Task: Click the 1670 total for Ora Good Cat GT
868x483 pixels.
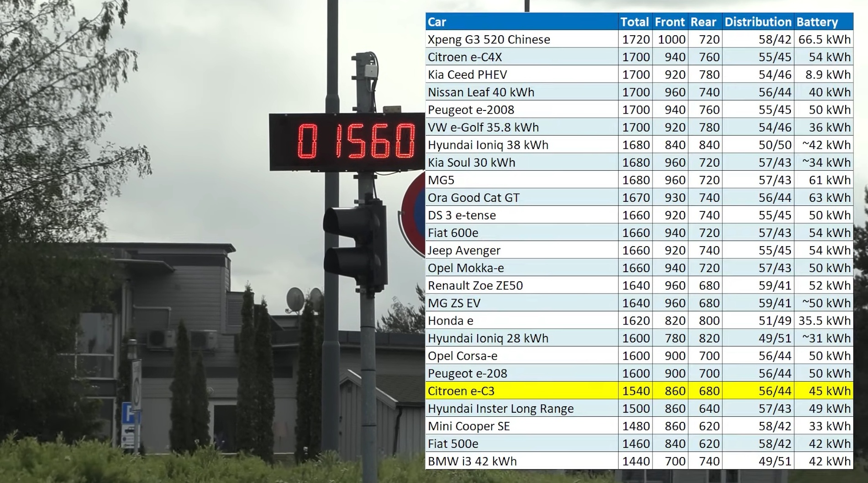Action: coord(636,198)
